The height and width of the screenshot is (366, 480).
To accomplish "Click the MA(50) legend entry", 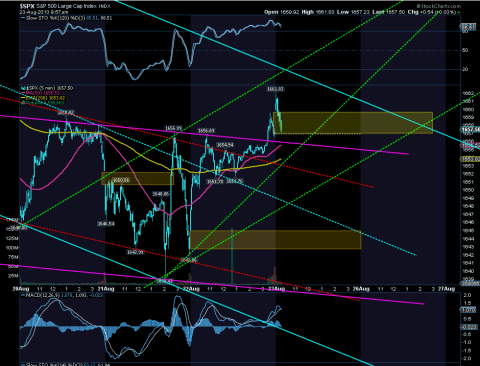I will pos(41,93).
